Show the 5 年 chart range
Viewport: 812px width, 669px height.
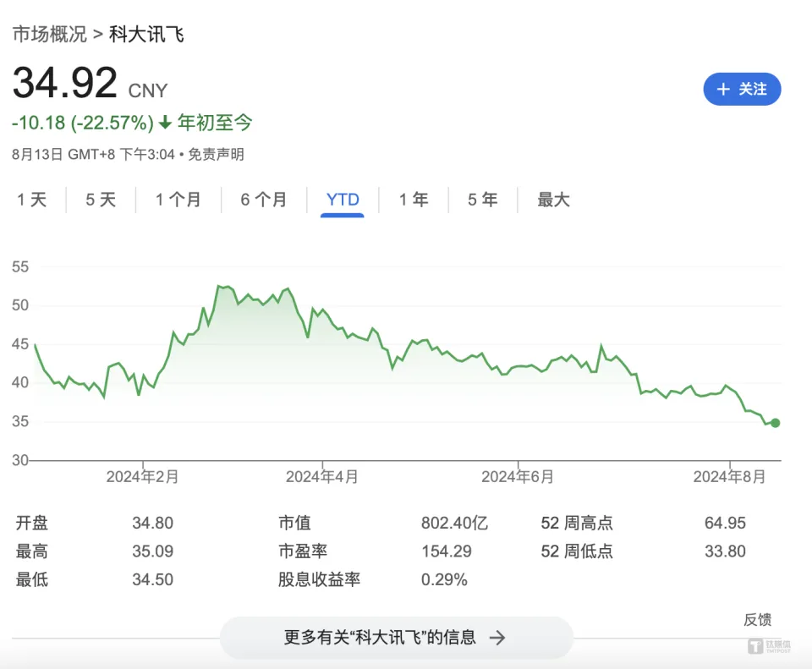[483, 200]
